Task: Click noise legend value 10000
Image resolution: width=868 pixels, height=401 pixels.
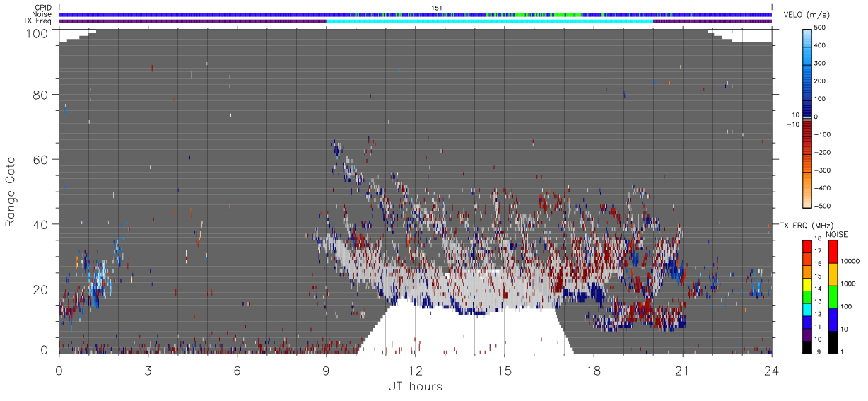Action: click(x=850, y=260)
